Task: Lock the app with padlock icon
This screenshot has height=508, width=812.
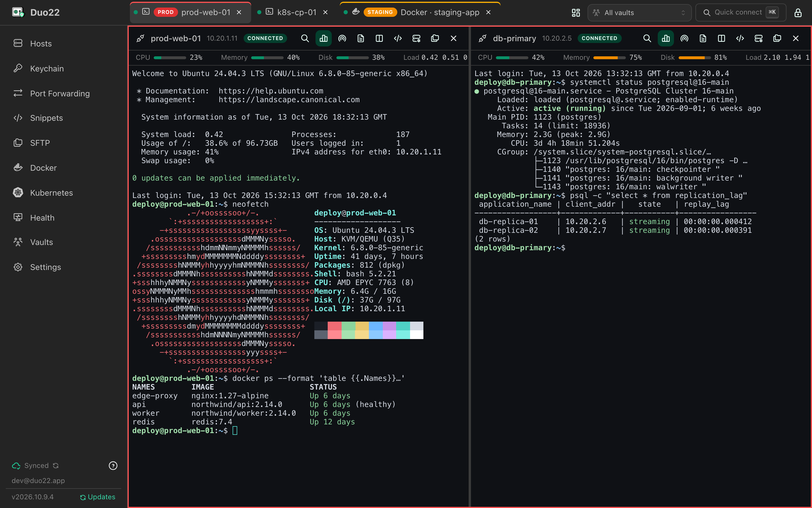Action: [798, 13]
